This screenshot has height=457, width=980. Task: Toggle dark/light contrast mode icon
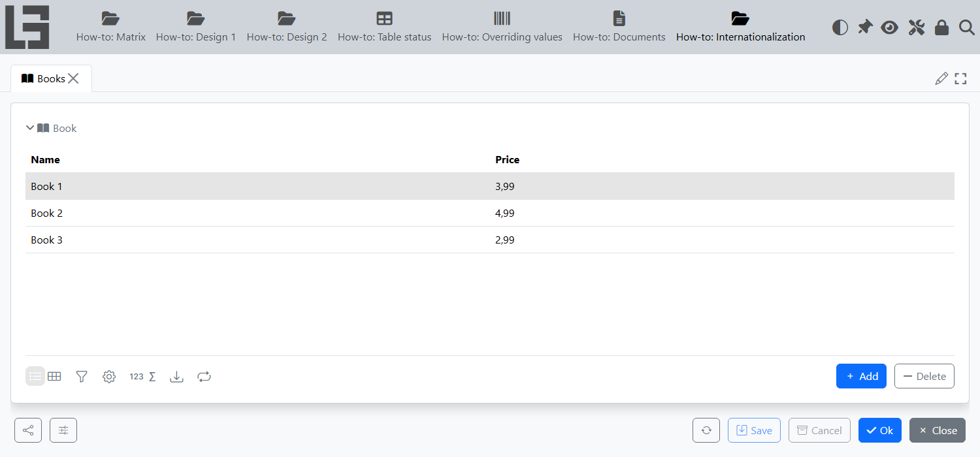click(x=840, y=27)
